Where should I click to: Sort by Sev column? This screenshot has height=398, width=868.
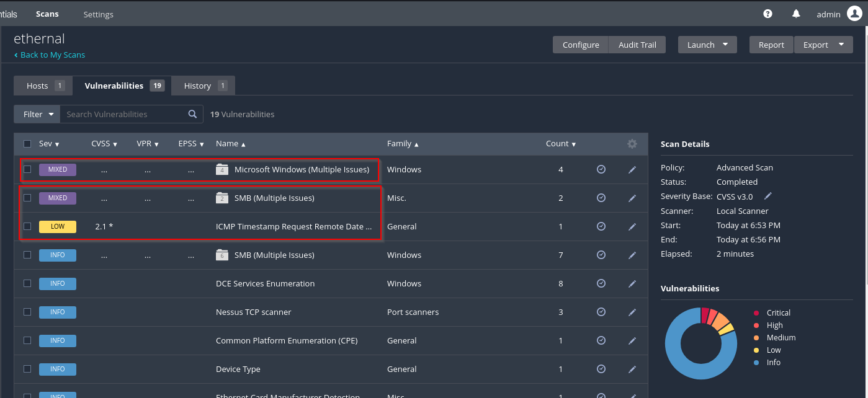49,144
